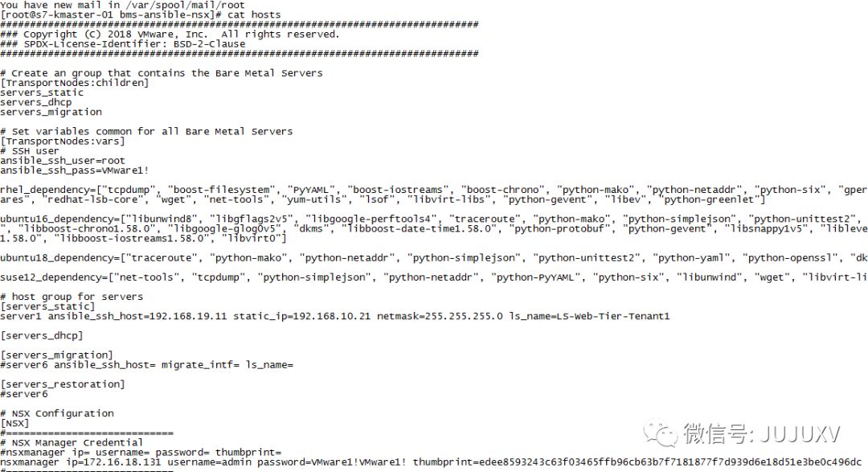
Task: Click the [NSX] section header
Action: [15, 424]
